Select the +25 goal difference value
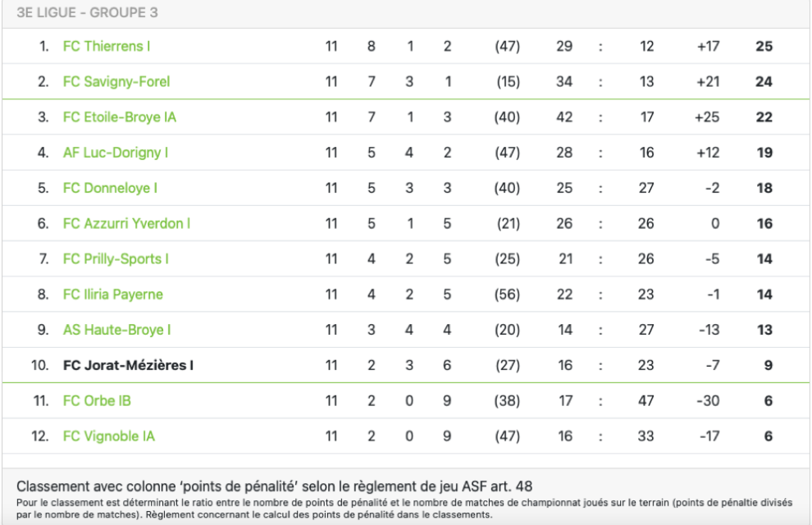 point(707,117)
